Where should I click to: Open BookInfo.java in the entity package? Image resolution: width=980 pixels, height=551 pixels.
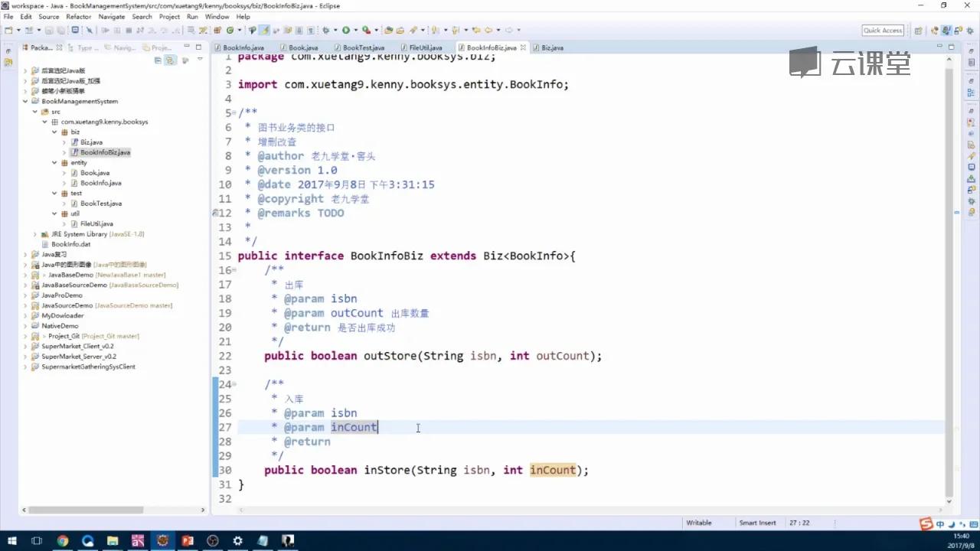point(100,183)
